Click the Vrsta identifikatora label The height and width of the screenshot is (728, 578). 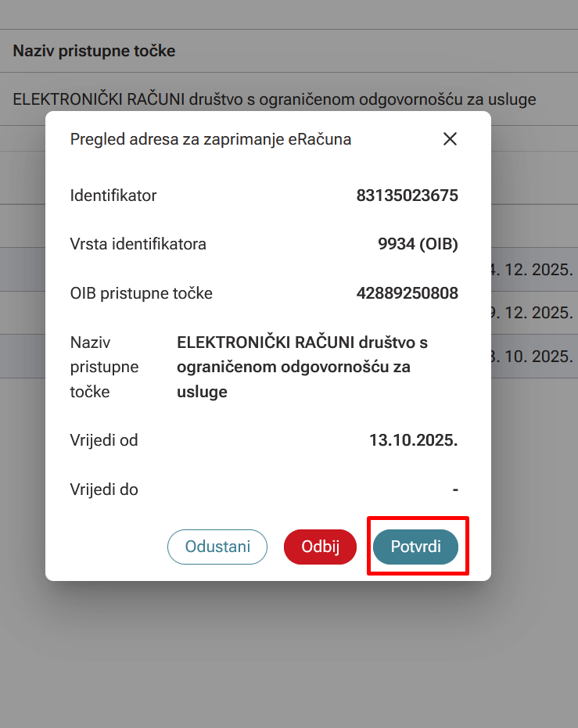tap(138, 244)
